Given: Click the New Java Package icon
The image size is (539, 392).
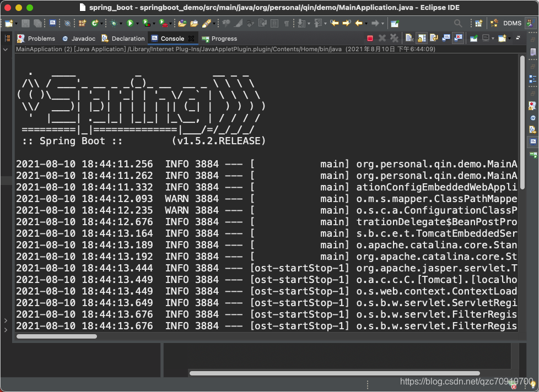Looking at the screenshot, I should pyautogui.click(x=82, y=23).
